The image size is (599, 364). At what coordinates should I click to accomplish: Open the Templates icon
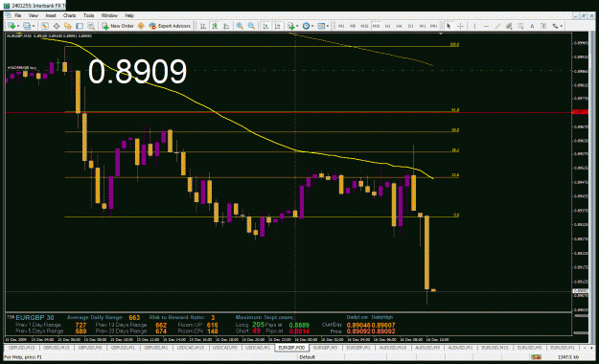321,26
